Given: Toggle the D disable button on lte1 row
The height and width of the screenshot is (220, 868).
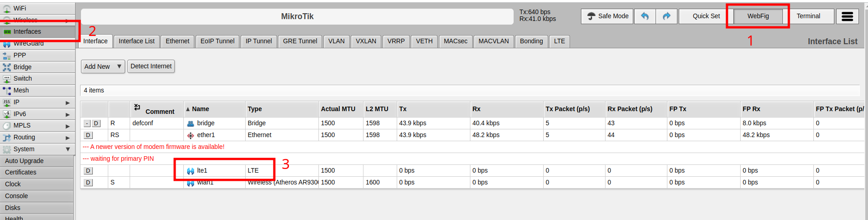Looking at the screenshot, I should pos(88,171).
